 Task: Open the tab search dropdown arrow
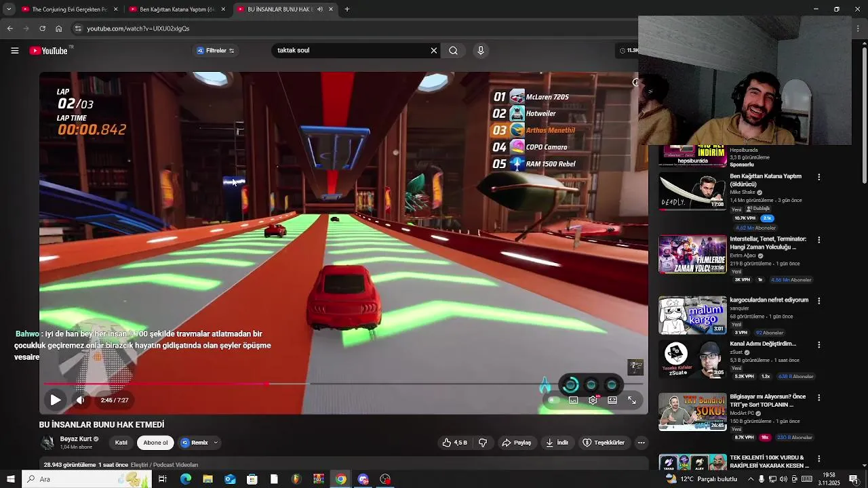point(9,9)
